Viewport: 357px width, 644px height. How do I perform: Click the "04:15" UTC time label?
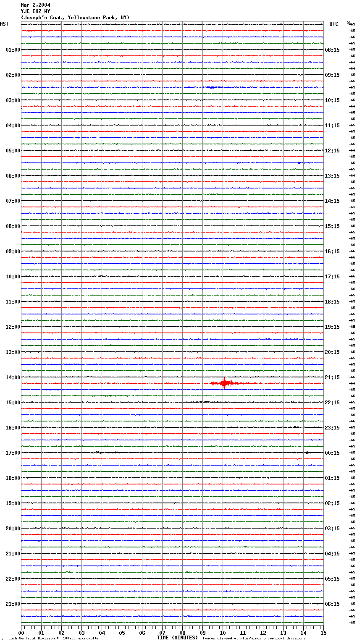(332, 554)
